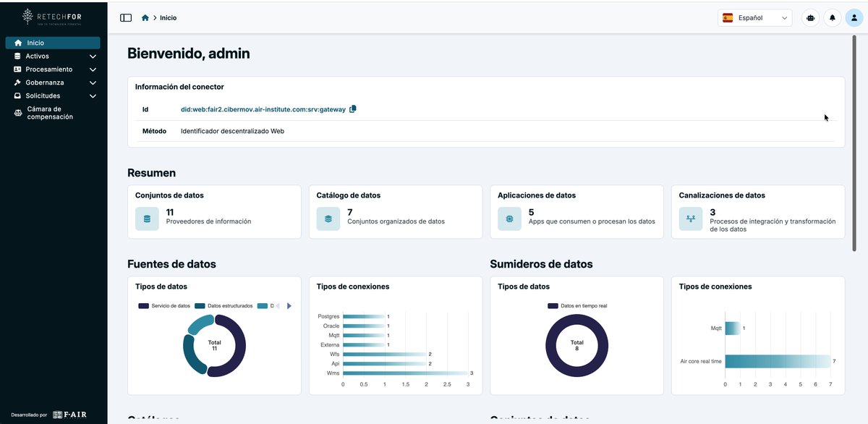Click the 'Wfs' chart axis label

click(334, 354)
